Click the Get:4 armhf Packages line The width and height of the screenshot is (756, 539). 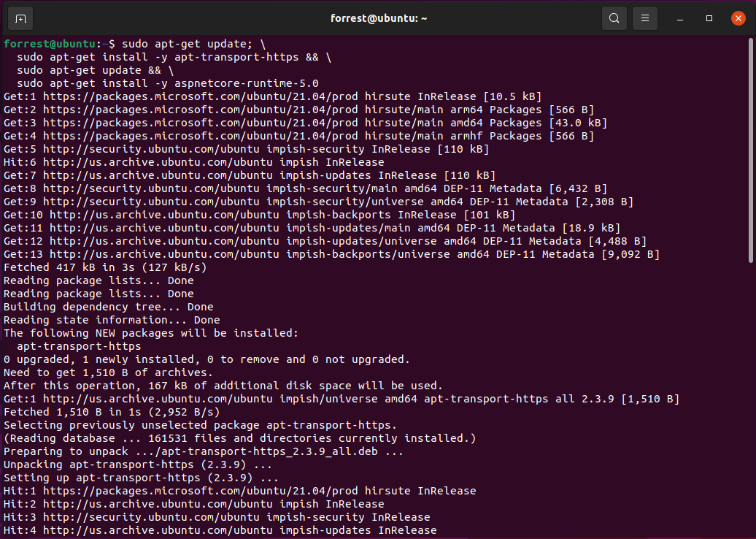click(x=299, y=136)
